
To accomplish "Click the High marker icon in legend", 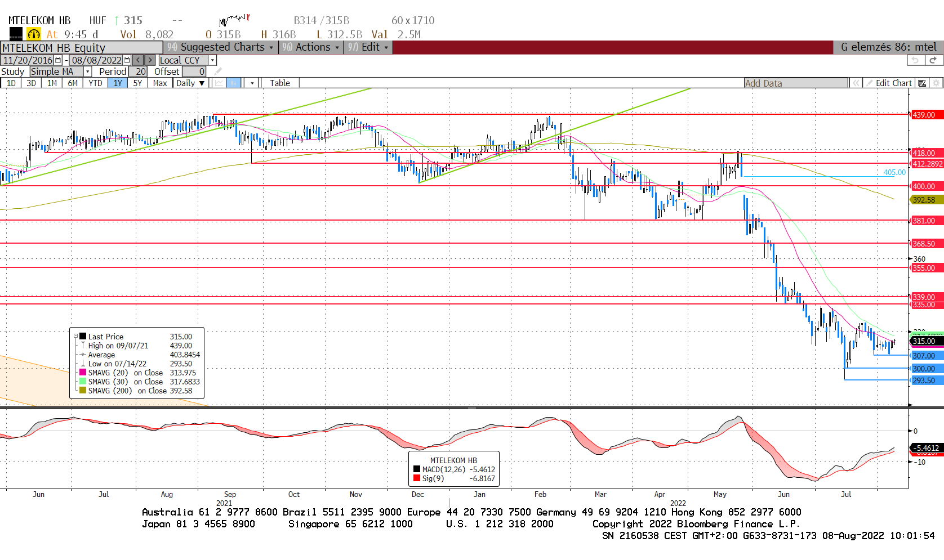I will point(83,346).
